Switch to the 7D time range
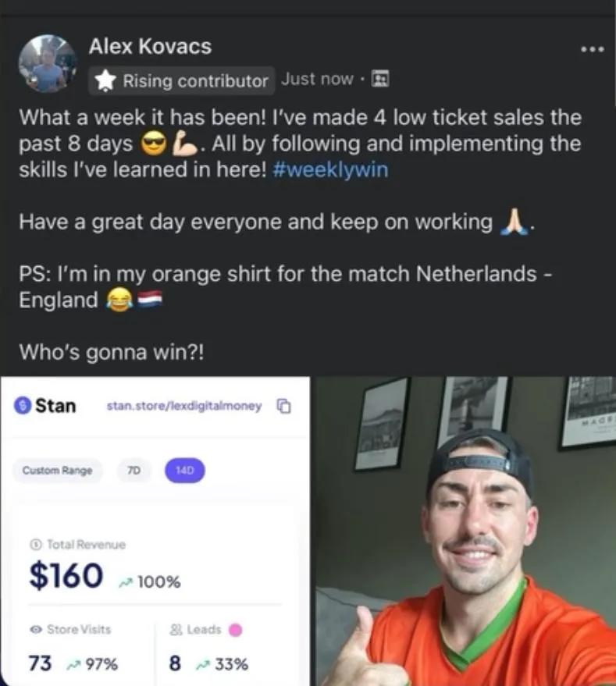Screen dimensions: 616x686 [x=134, y=471]
